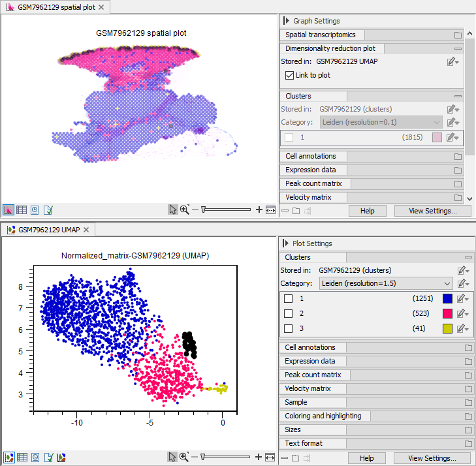Zoom in plus in UMAP toolbar
The image size is (476, 466).
click(x=259, y=457)
